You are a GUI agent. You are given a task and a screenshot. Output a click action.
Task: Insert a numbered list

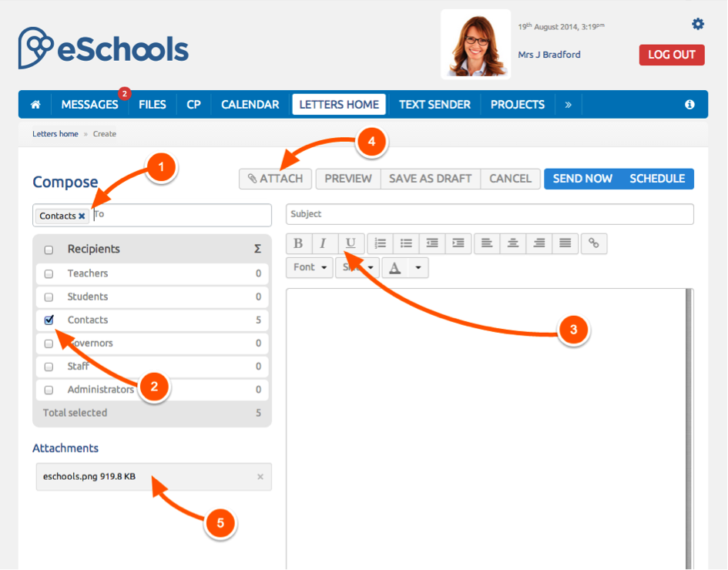[380, 243]
